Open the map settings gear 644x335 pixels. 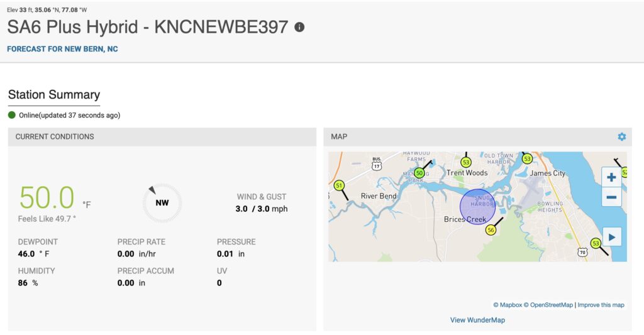621,136
